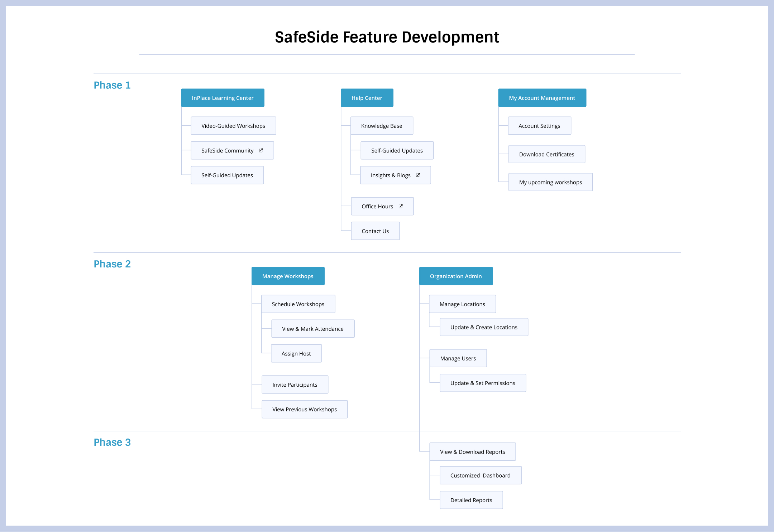Click Schedule Workshops node
Screen dimensions: 774x532
[298, 304]
